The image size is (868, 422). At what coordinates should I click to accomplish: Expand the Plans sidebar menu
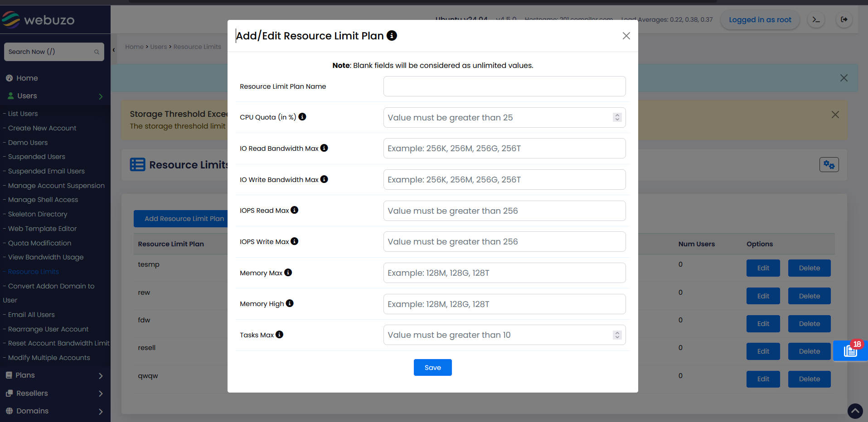pos(55,375)
